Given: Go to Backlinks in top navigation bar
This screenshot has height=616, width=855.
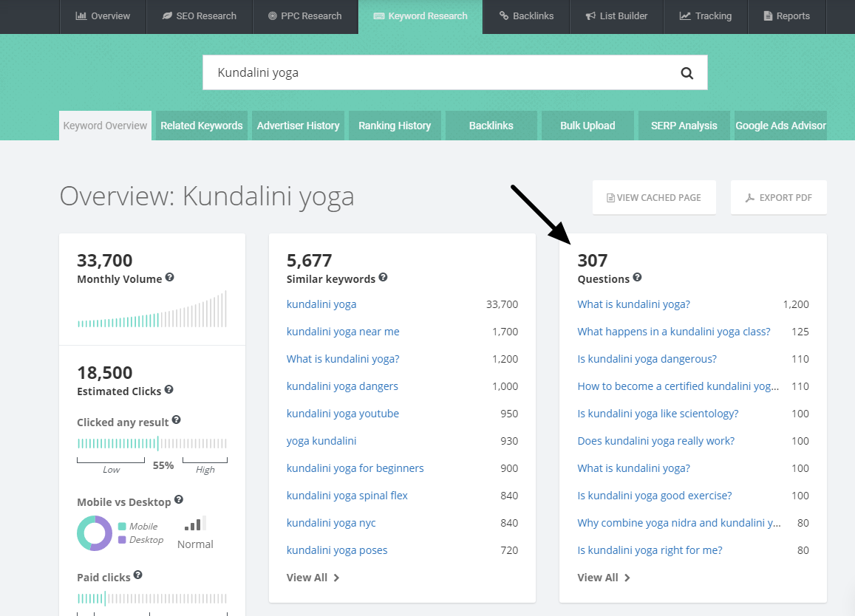Looking at the screenshot, I should point(527,16).
